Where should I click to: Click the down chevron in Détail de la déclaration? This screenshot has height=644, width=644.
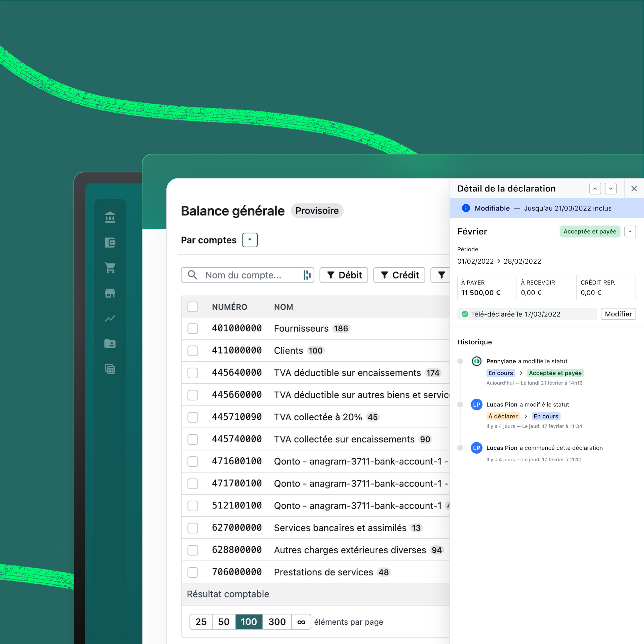611,189
